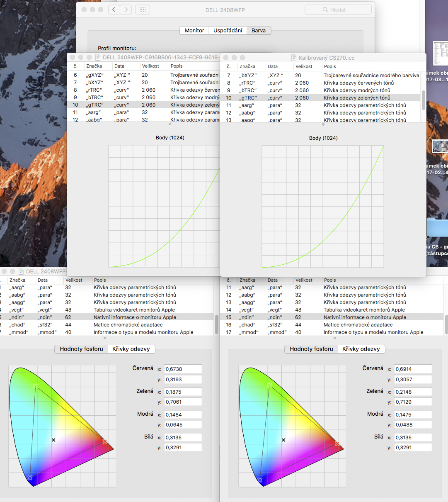Select the top screenshot file on desktop

coord(440,54)
